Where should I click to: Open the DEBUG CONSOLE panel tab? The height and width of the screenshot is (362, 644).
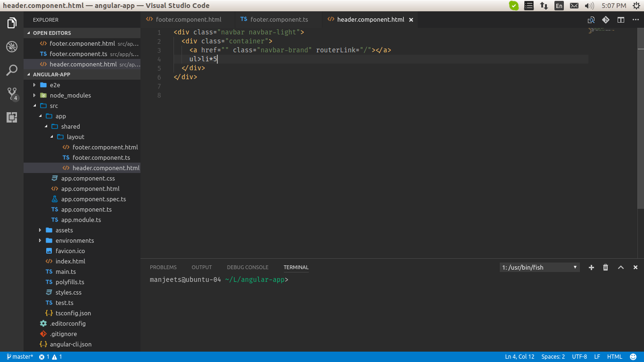tap(248, 267)
